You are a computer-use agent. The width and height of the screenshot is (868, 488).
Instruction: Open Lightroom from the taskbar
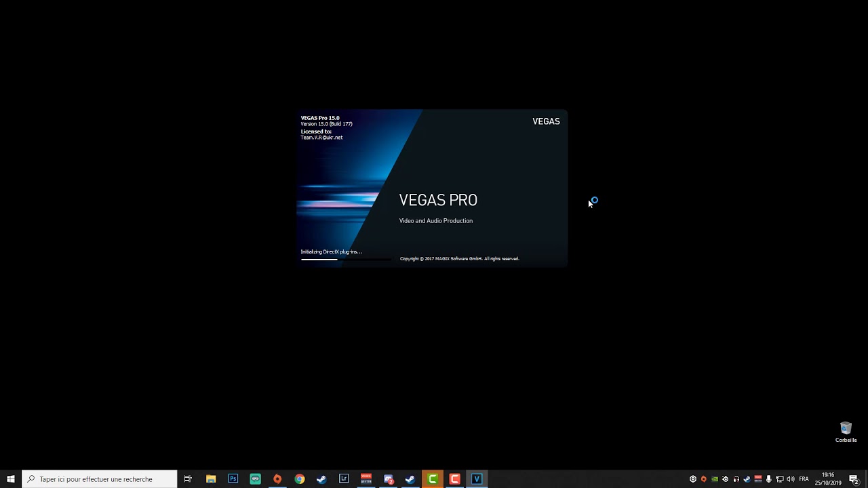[x=344, y=479]
